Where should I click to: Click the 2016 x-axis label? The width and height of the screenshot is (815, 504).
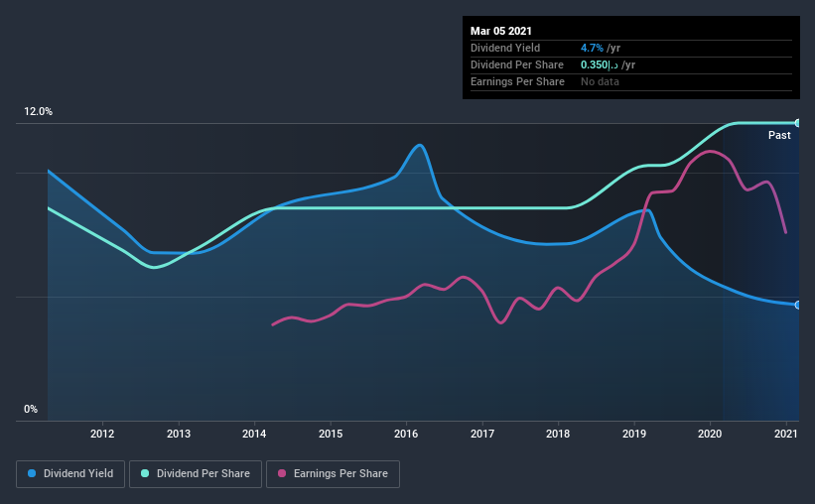(406, 434)
